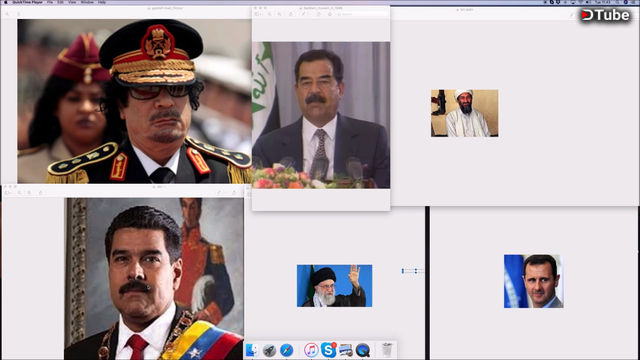
Task: Zoom in within bottom-left Preview window
Action: tap(29, 193)
